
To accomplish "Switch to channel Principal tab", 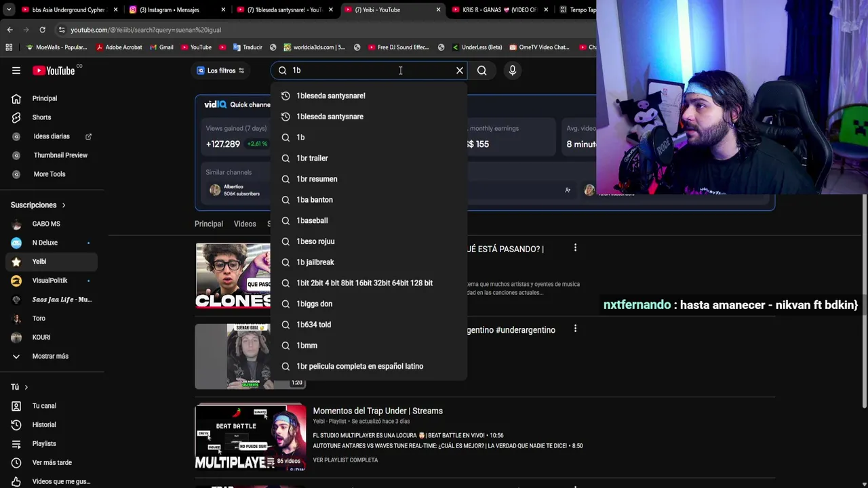I will pos(209,224).
